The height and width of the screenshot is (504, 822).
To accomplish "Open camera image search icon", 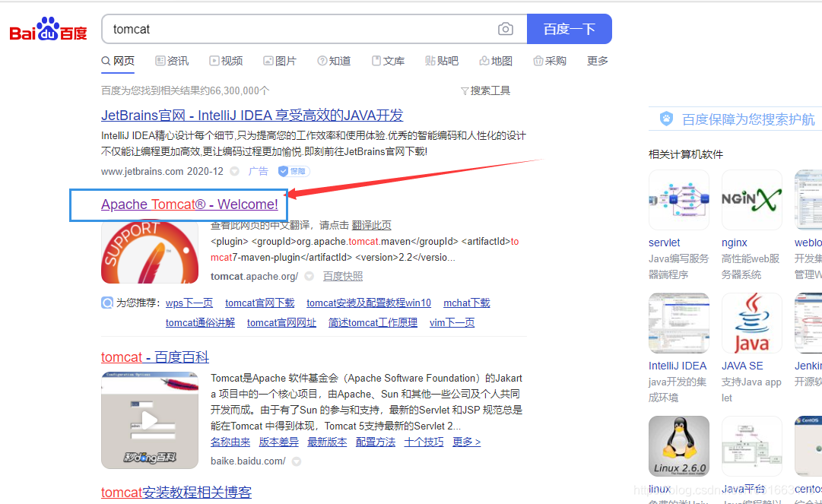I will click(506, 29).
